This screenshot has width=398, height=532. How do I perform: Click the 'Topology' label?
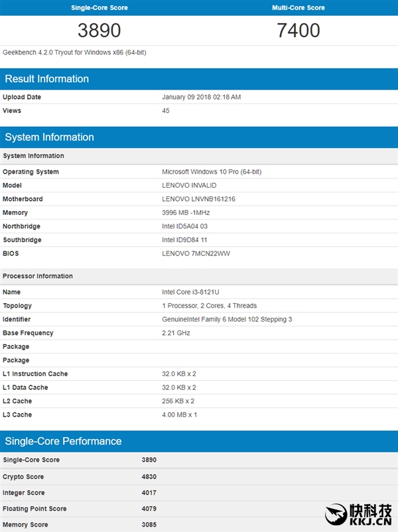pos(17,306)
